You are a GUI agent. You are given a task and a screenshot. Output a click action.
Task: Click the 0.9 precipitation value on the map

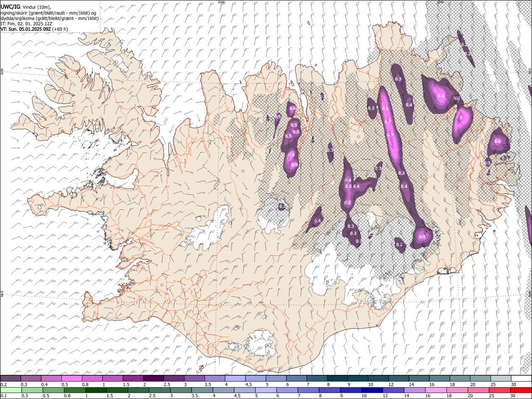click(x=390, y=135)
